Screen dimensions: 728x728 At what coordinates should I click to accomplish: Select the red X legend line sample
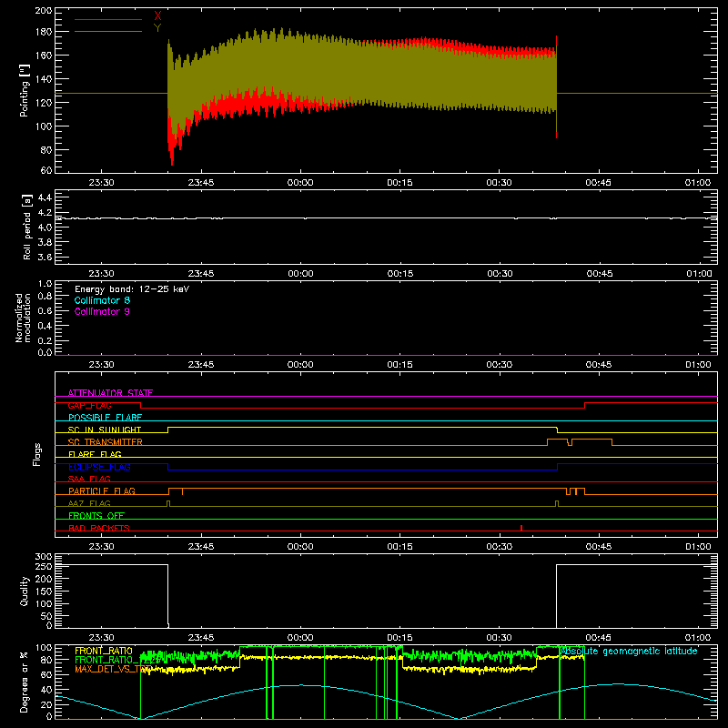pyautogui.click(x=108, y=19)
